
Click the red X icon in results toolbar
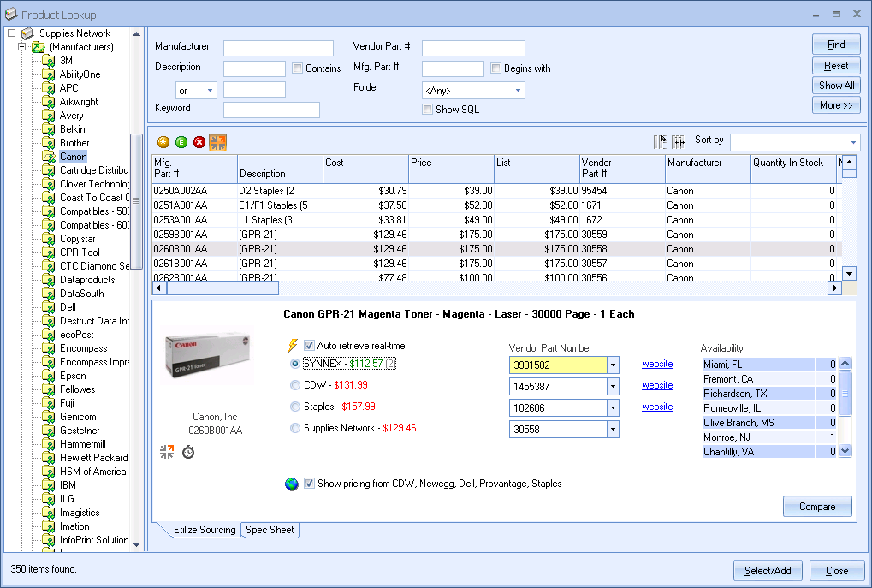coord(199,142)
